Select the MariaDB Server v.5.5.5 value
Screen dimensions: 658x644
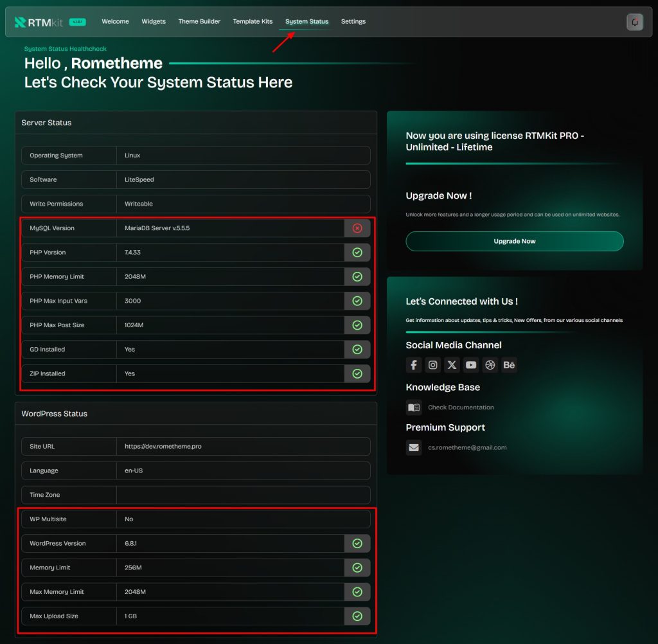click(157, 228)
